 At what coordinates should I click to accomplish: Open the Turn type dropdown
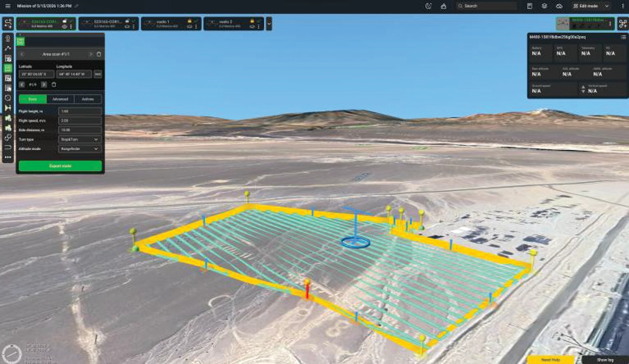click(x=80, y=139)
